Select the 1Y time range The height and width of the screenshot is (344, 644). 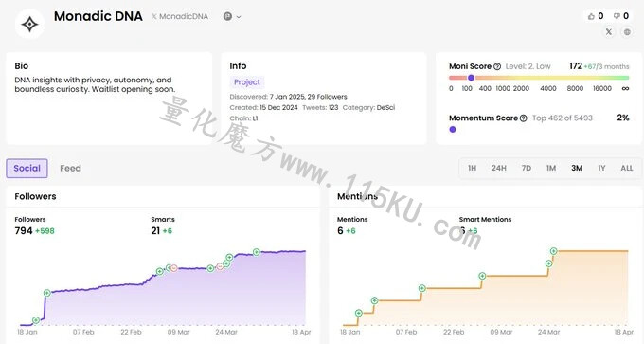click(x=601, y=168)
